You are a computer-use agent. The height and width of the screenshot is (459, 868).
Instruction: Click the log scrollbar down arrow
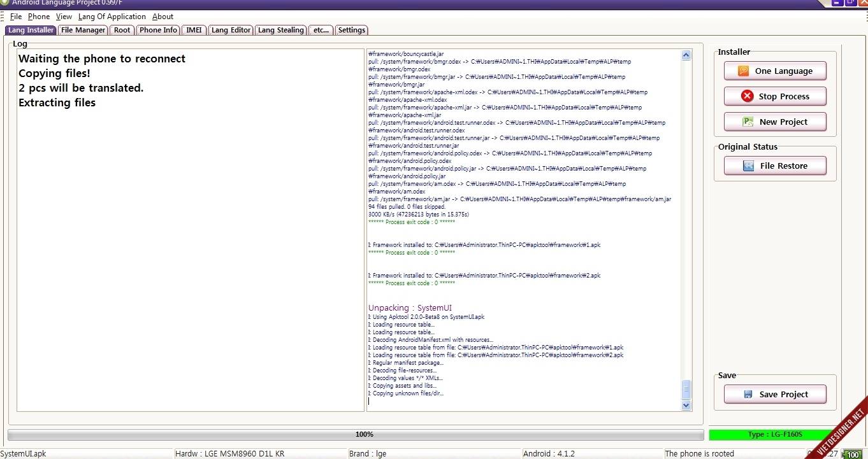coord(686,405)
